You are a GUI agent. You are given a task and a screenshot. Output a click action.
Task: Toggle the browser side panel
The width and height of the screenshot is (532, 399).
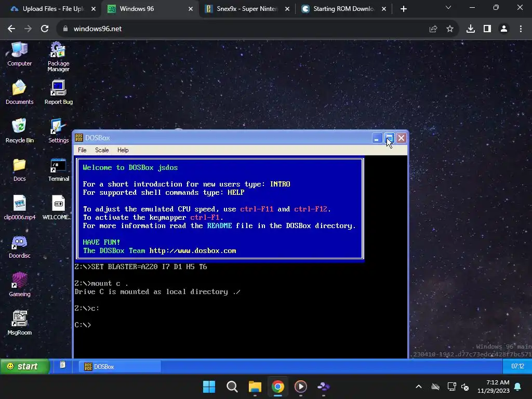[487, 29]
